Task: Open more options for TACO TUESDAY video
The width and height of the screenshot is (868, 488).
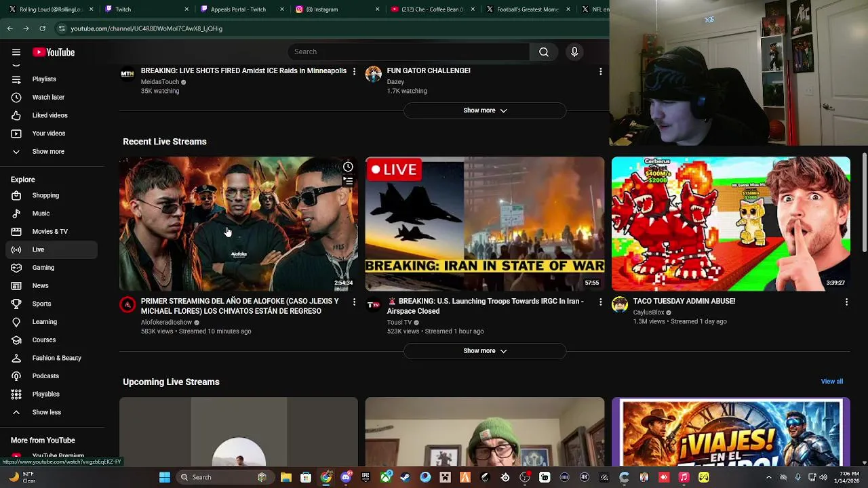Action: pyautogui.click(x=846, y=302)
